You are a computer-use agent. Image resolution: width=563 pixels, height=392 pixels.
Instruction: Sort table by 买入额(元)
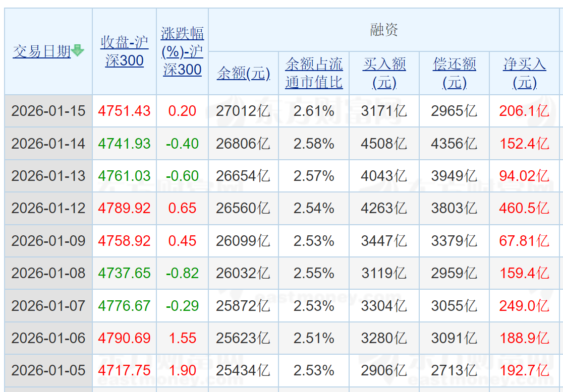click(384, 73)
